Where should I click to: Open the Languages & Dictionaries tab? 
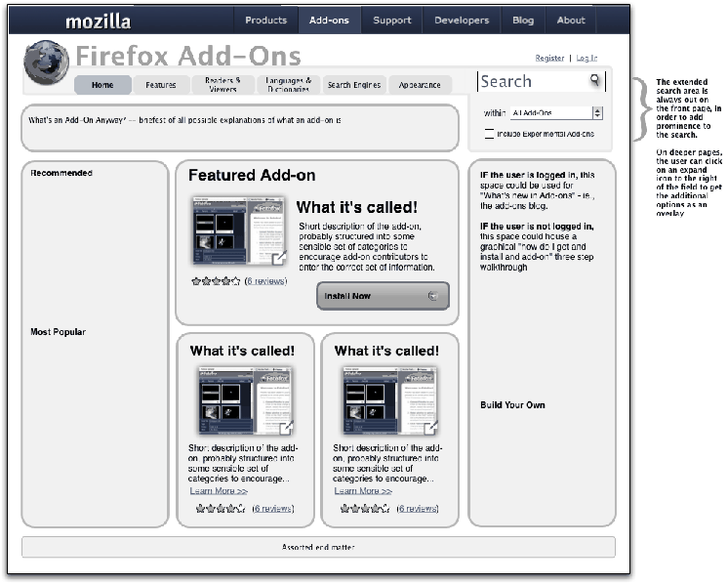tap(288, 85)
